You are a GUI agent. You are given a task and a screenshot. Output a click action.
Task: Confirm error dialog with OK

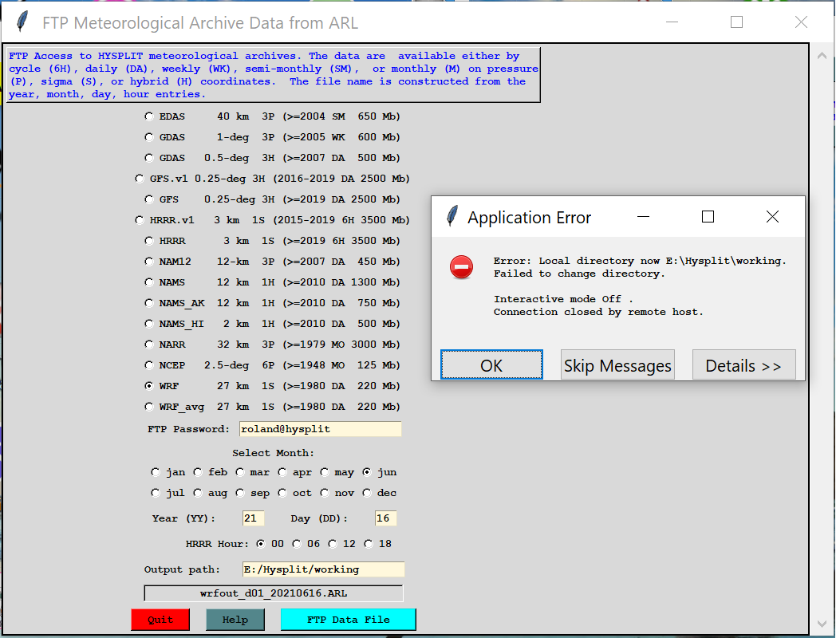point(491,364)
